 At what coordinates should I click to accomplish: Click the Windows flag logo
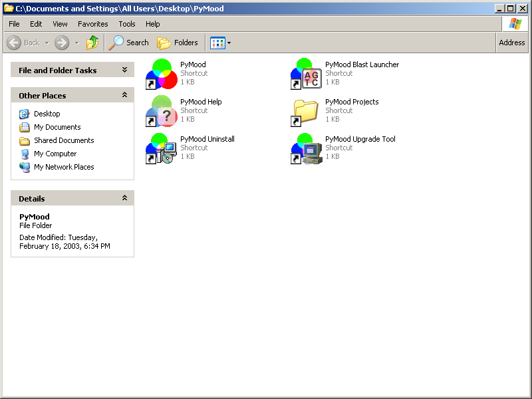(515, 24)
